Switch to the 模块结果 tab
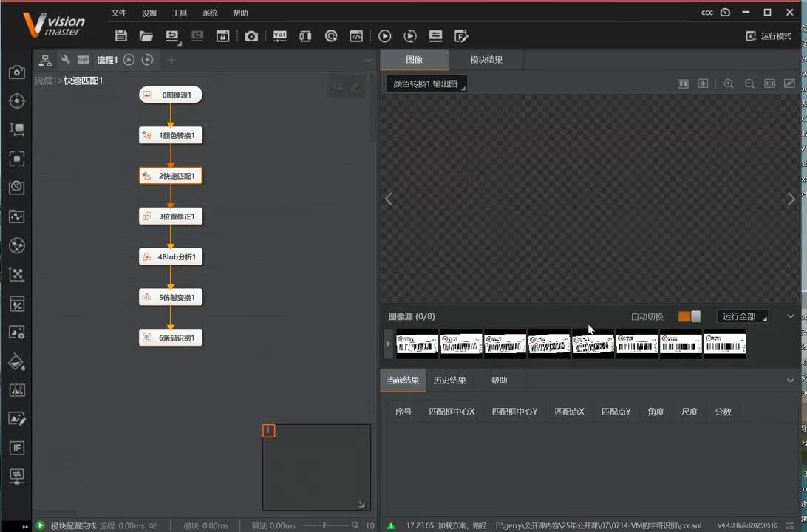Viewport: 807px width, 532px height. [x=486, y=60]
